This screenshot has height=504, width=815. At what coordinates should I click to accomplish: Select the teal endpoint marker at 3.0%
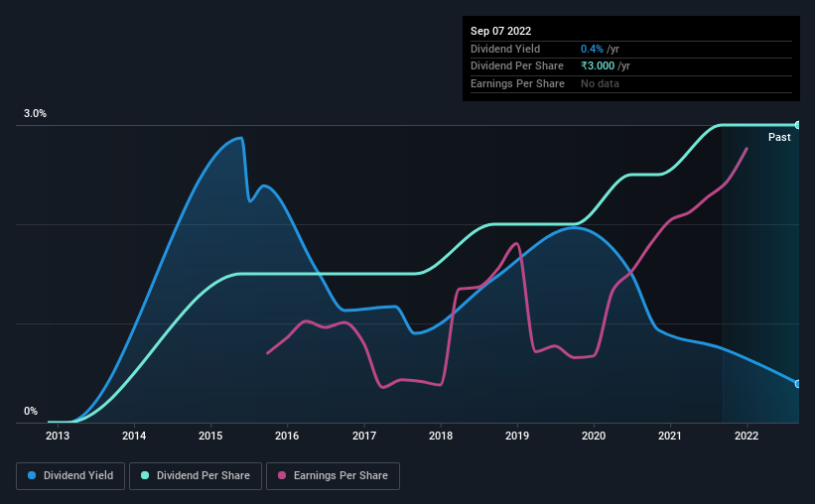point(797,125)
